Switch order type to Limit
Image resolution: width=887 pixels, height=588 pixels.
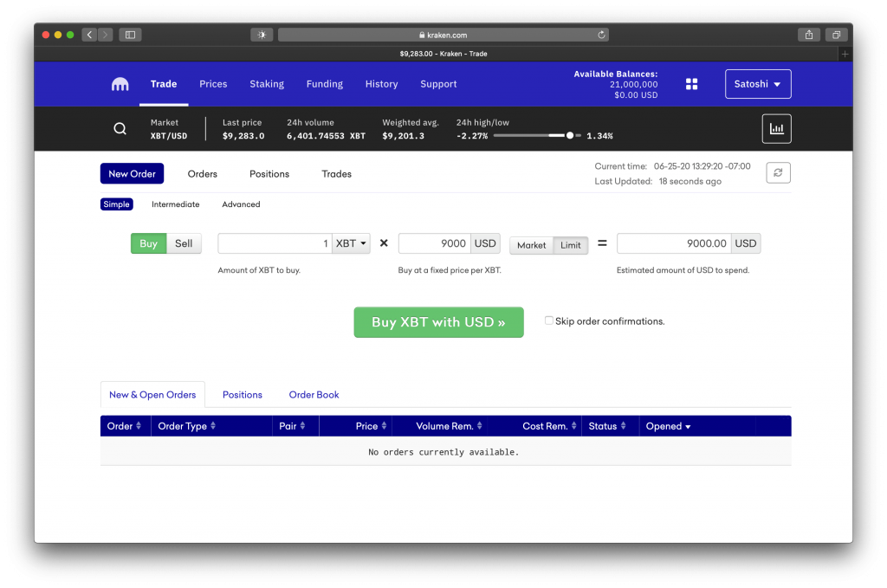[x=570, y=245]
